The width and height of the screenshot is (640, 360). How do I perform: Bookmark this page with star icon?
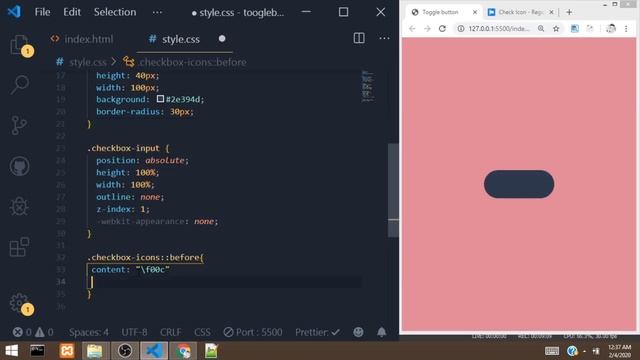556,29
